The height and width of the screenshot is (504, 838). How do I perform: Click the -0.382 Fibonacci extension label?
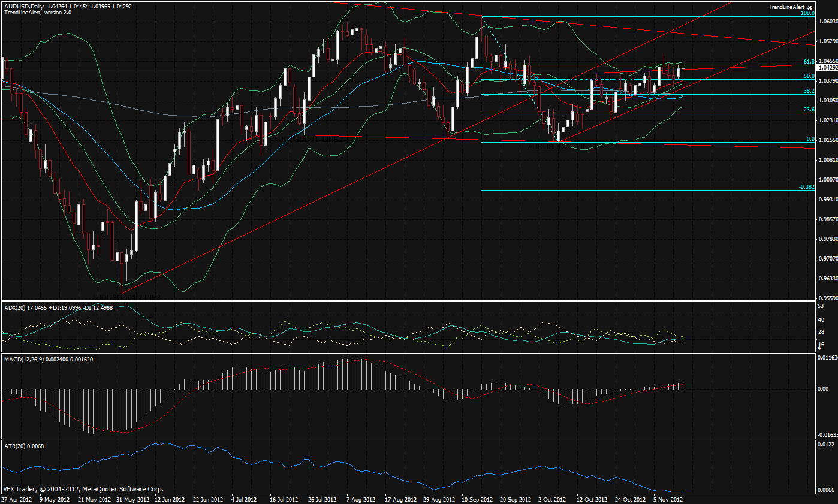806,187
